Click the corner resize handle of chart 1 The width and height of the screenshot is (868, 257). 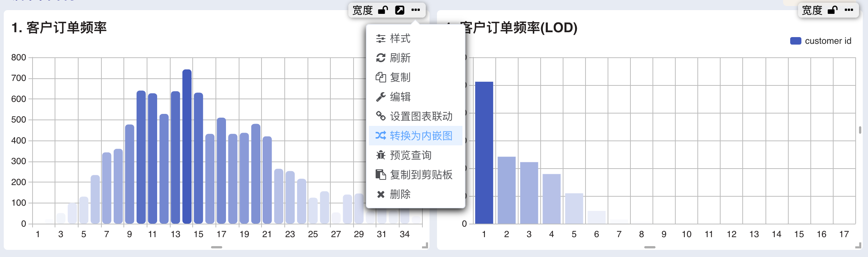(425, 245)
